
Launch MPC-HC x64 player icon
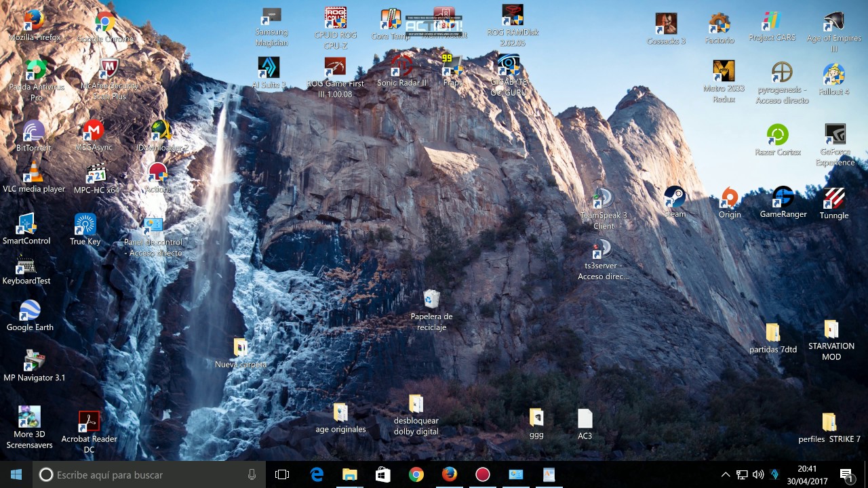[96, 180]
